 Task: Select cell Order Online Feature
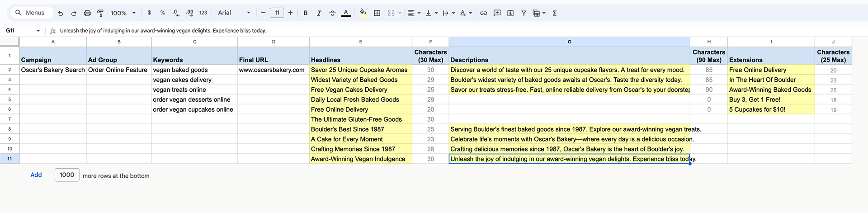(x=119, y=70)
